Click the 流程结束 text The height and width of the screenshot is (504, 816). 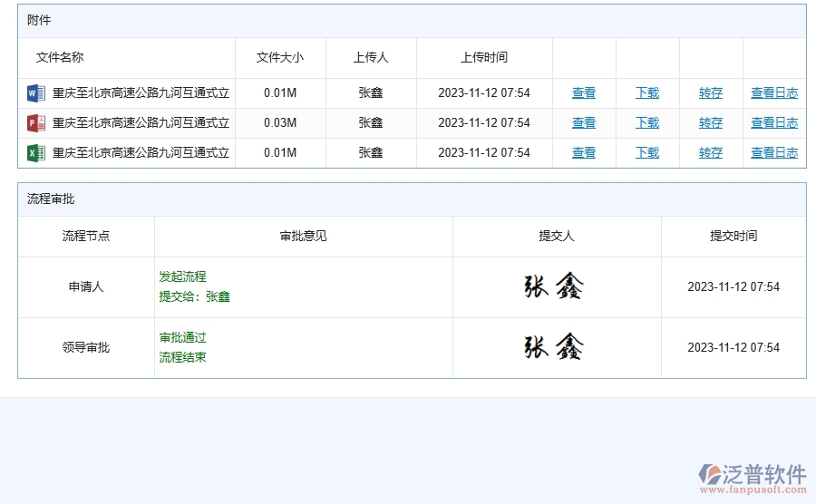pos(182,357)
